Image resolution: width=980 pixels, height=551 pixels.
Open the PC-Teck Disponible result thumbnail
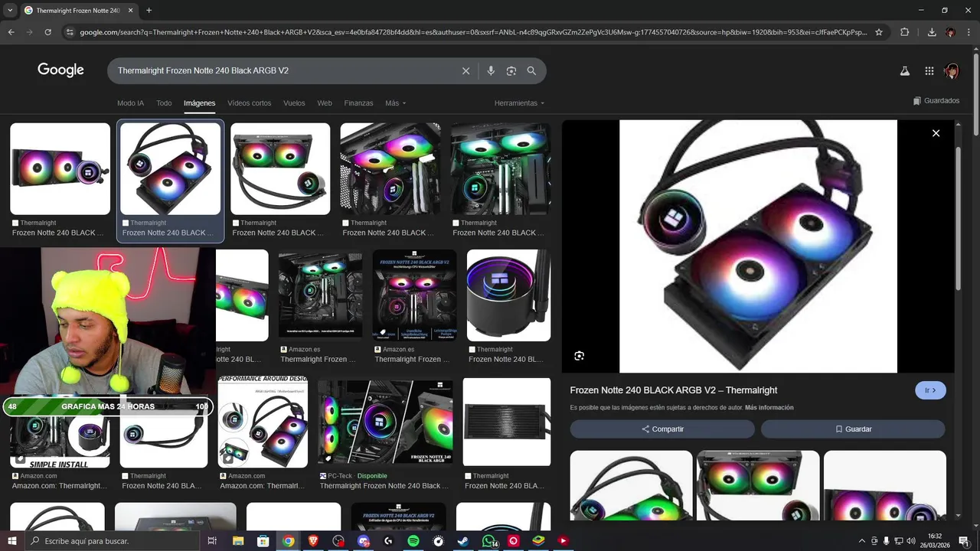385,422
